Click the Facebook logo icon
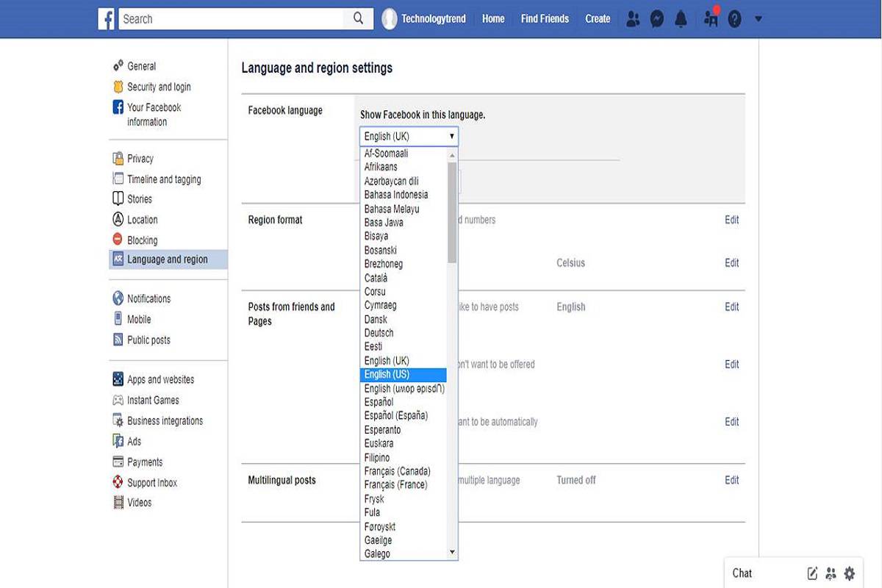 coord(107,19)
